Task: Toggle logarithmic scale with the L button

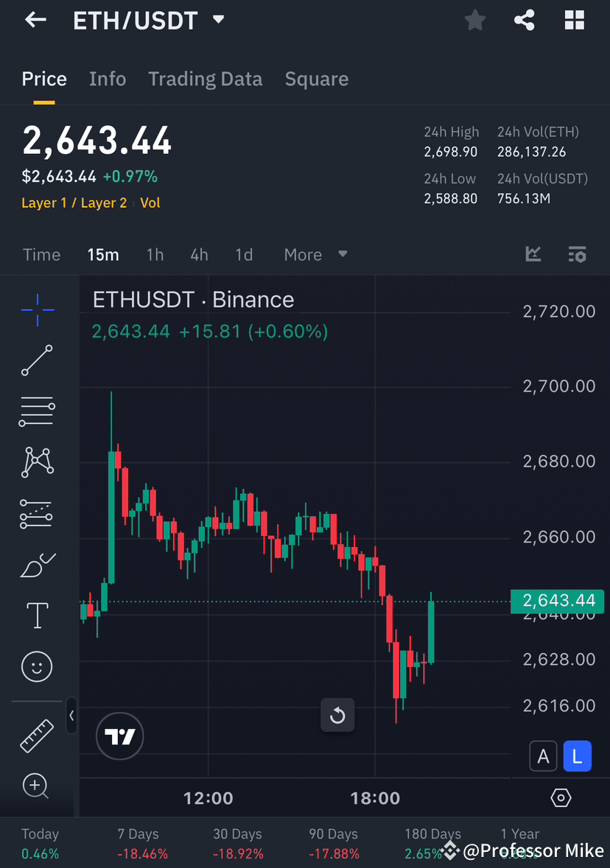Action: click(x=578, y=755)
